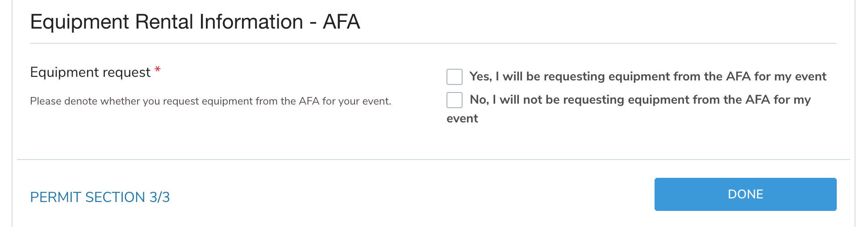Click 'AFA' in the Yes option text
Viewport: 868px width, 227px height.
[738, 76]
